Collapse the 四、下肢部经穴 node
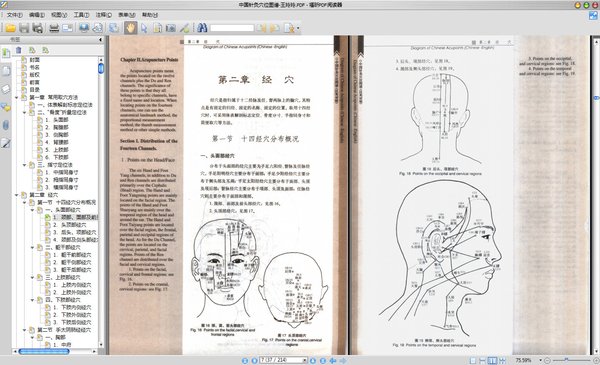600x365 pixels. coord(33,300)
